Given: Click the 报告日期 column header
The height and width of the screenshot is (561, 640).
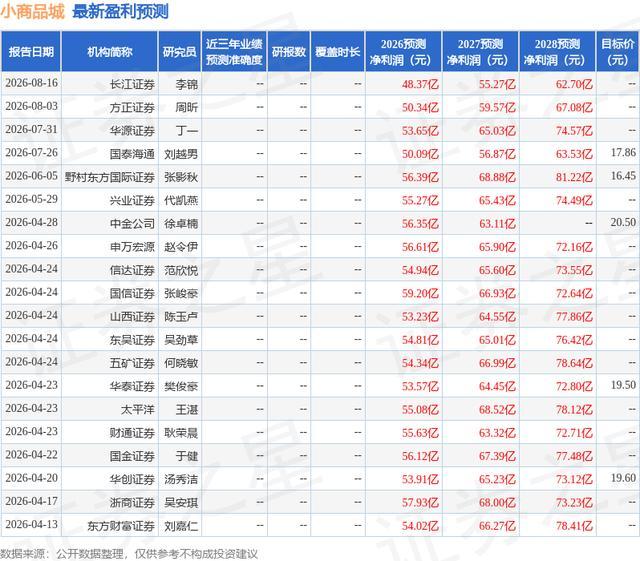Looking at the screenshot, I should click(31, 52).
